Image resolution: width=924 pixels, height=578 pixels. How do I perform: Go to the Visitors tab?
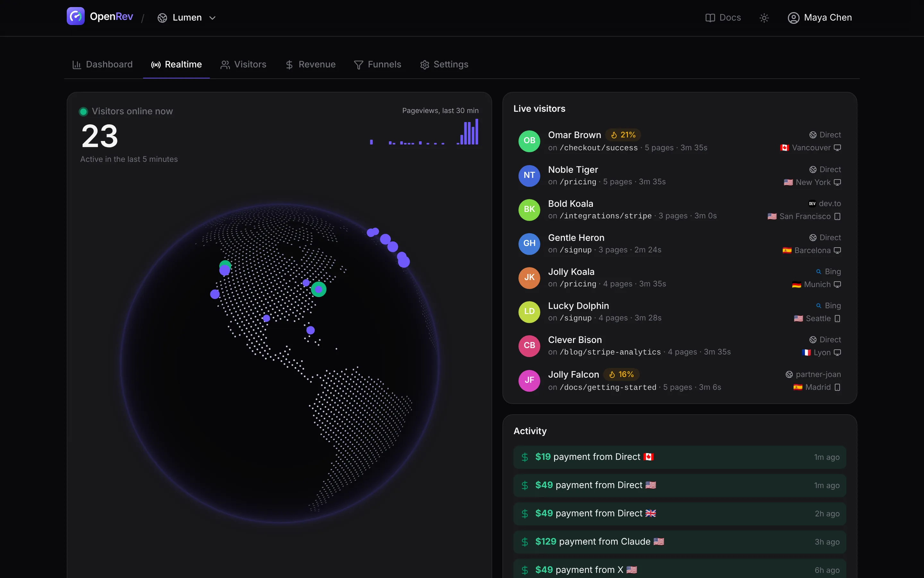244,65
